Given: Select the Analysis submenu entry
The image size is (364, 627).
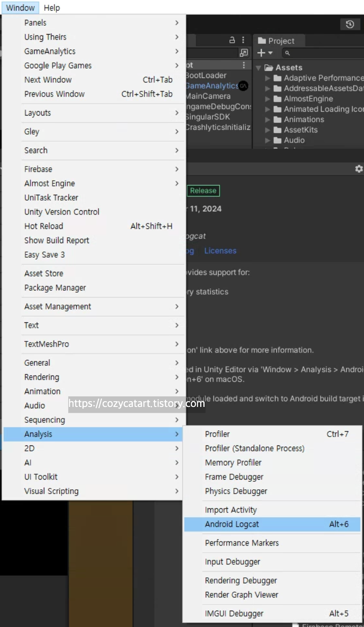Looking at the screenshot, I should 94,434.
